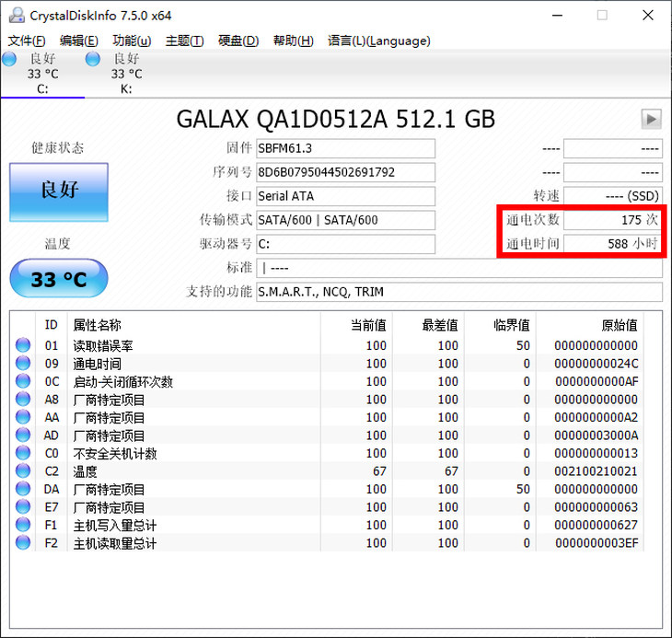This screenshot has width=672, height=638.
Task: Select the 启动-关闭循环次数 attribute name
Action: [123, 382]
